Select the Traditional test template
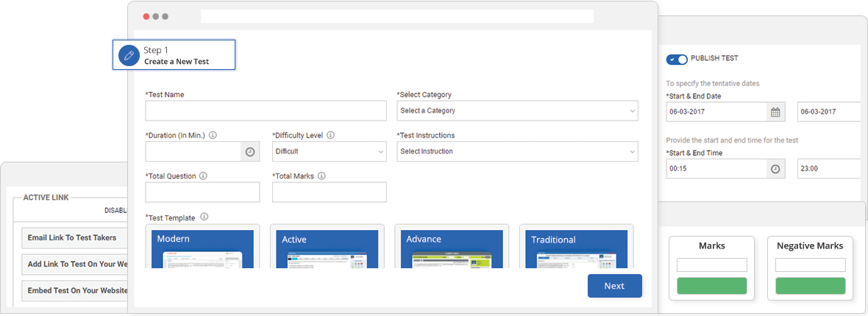Viewport: 868px width, 316px height. point(576,246)
